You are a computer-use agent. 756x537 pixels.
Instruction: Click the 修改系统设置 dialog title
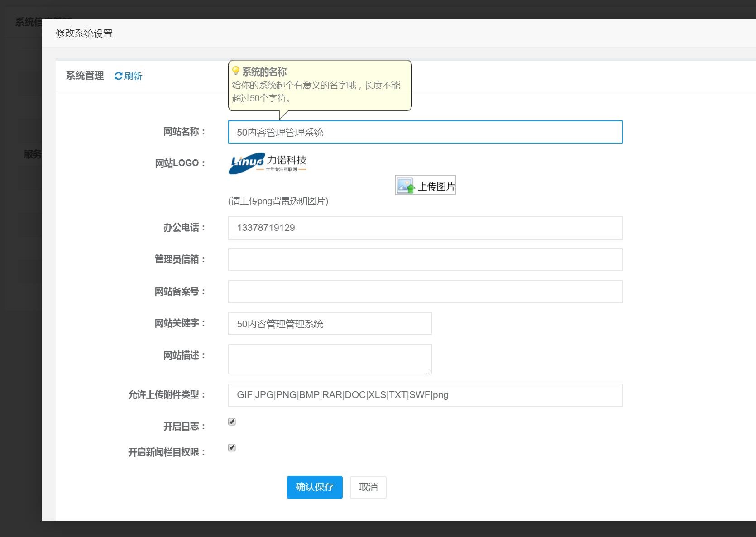(x=84, y=34)
